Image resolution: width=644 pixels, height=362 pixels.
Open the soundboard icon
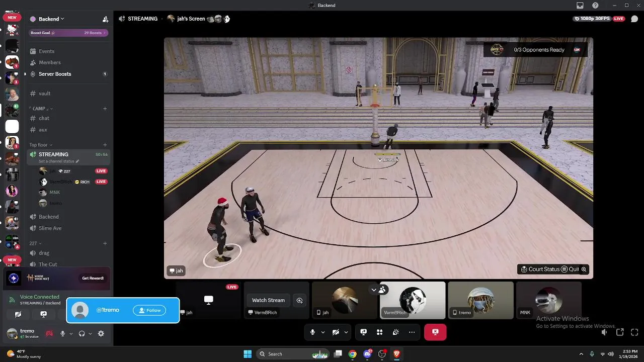coord(395,332)
